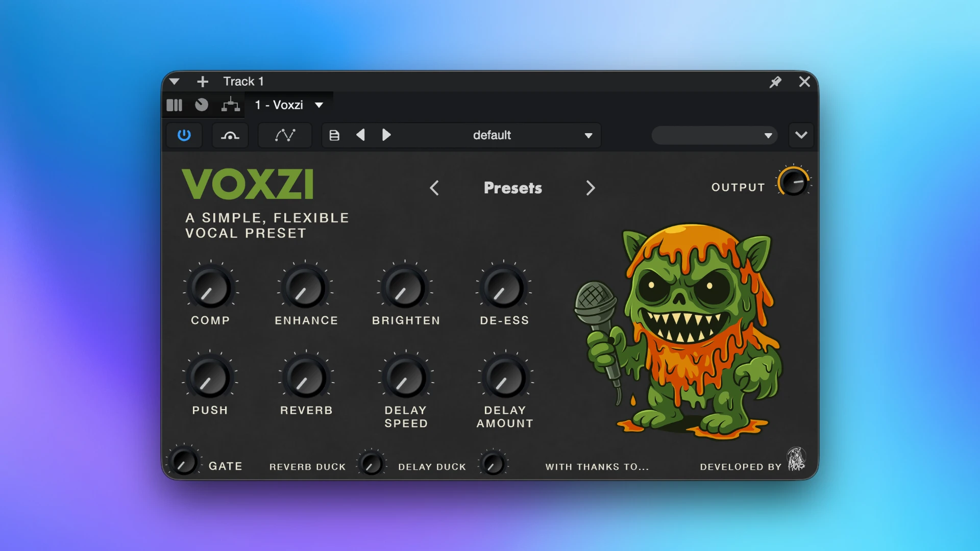Click the COMP knob
Viewport: 980px width, 551px height.
point(210,288)
